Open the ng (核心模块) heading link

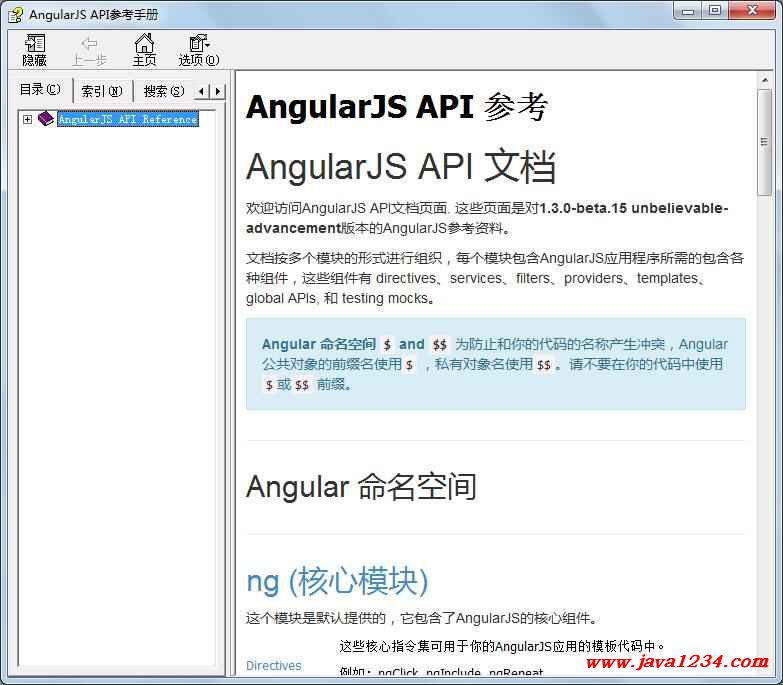tap(337, 581)
